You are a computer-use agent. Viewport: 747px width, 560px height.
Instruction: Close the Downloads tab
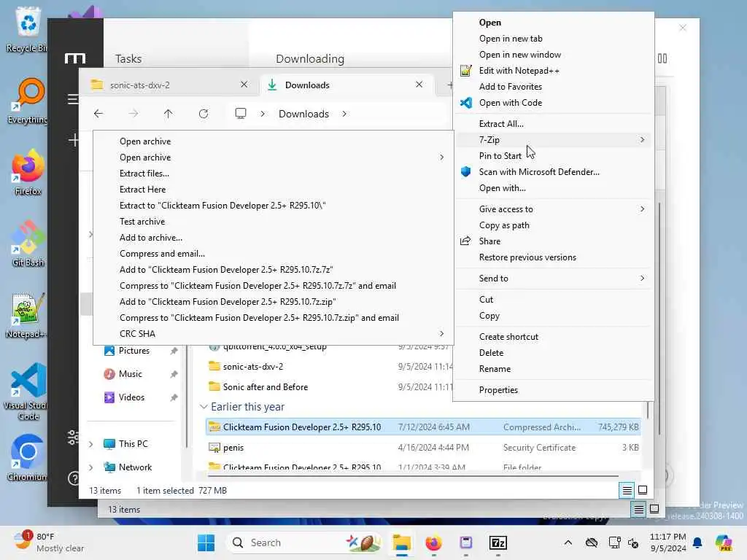click(x=419, y=85)
